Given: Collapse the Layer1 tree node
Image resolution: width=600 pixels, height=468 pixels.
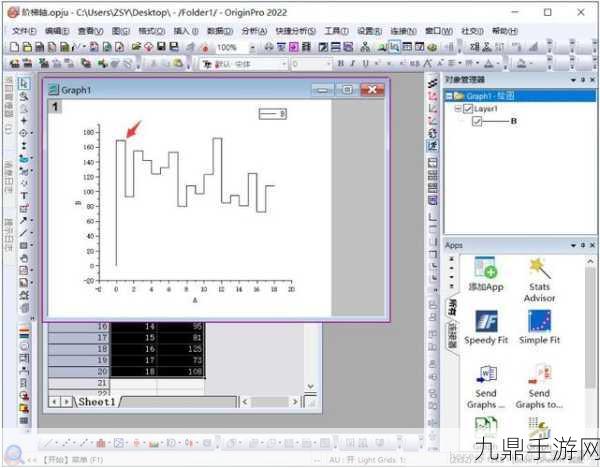Looking at the screenshot, I should [457, 109].
